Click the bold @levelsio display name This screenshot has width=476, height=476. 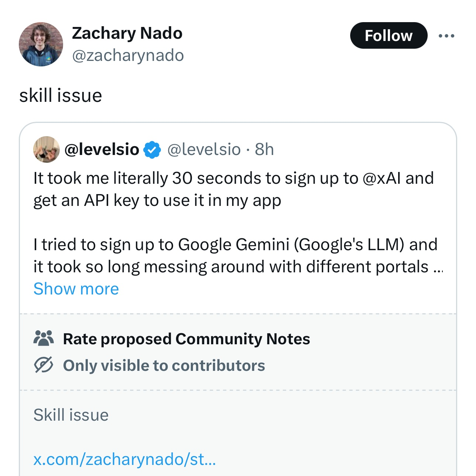(x=102, y=149)
